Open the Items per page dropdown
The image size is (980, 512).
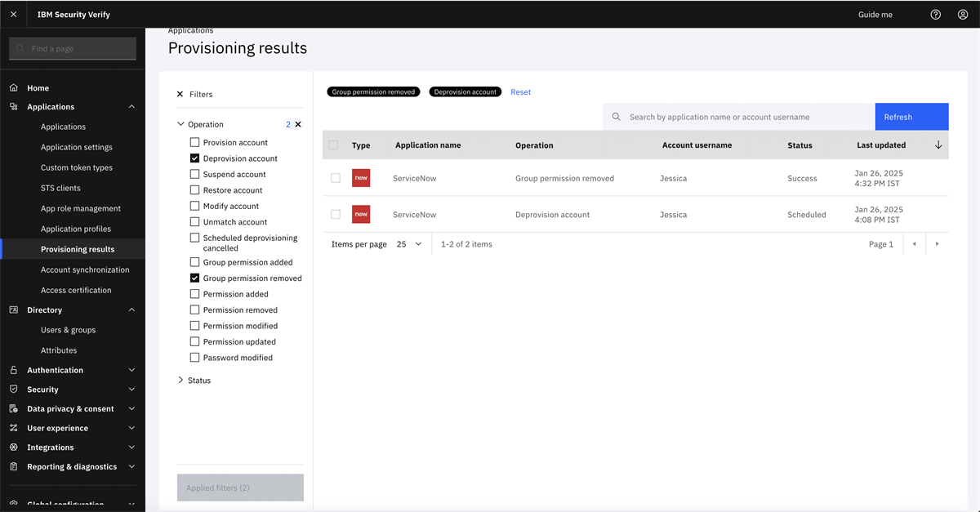(409, 244)
